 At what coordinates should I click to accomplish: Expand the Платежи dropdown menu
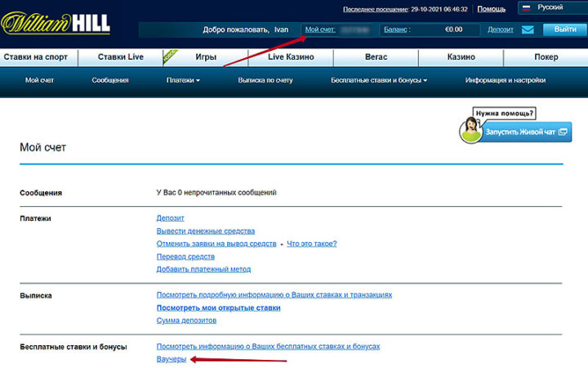183,80
